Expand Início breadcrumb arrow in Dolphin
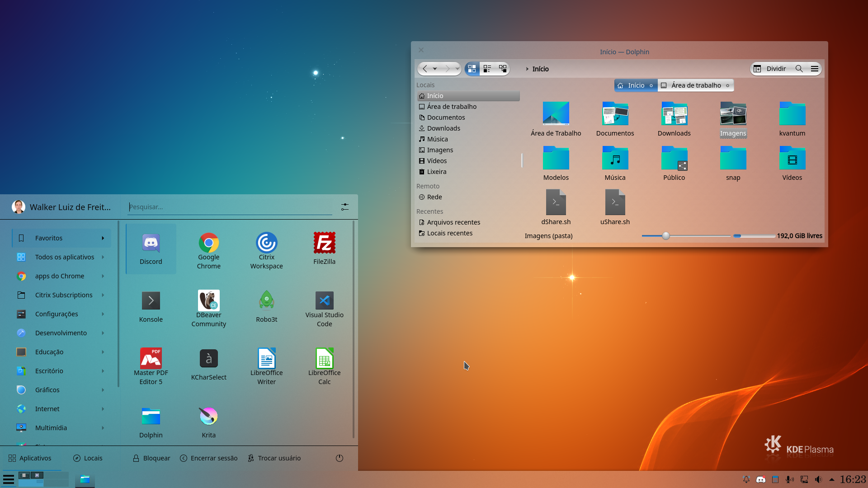Viewport: 868px width, 488px height. pyautogui.click(x=527, y=69)
